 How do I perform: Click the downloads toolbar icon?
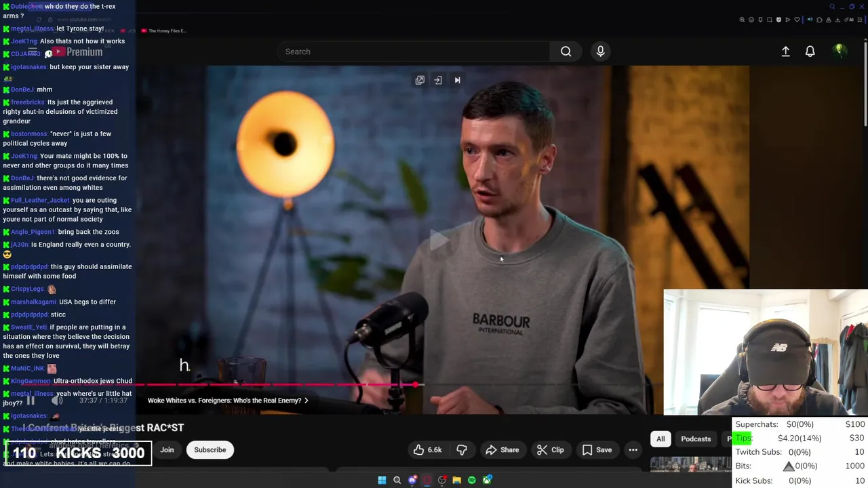click(837, 20)
